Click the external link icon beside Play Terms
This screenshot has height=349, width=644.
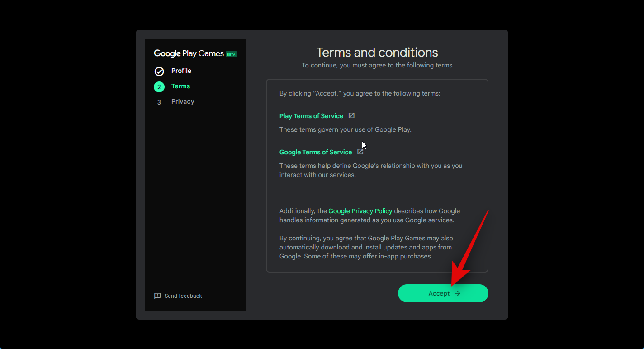point(351,115)
